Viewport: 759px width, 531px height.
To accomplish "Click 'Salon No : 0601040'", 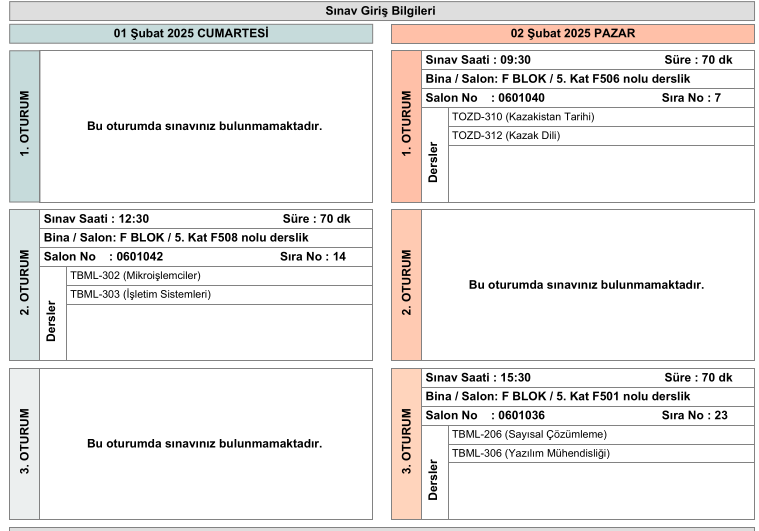I will click(x=485, y=98).
